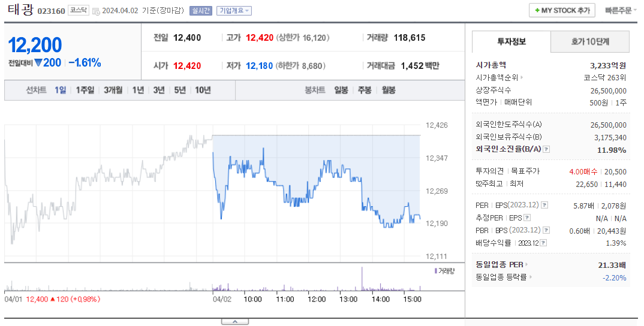Select the 1일 line chart period
644x326 pixels.
pos(61,90)
